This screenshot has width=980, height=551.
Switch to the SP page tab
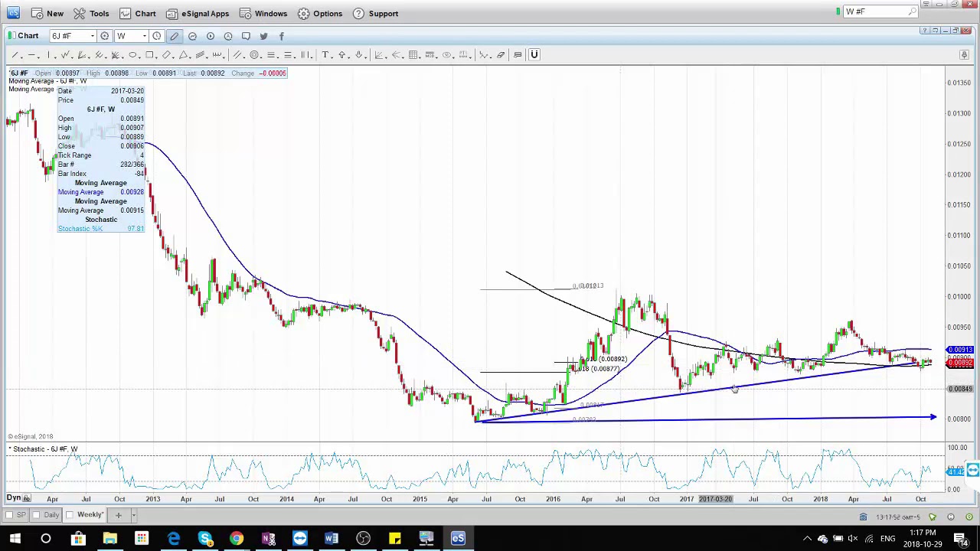[21, 515]
